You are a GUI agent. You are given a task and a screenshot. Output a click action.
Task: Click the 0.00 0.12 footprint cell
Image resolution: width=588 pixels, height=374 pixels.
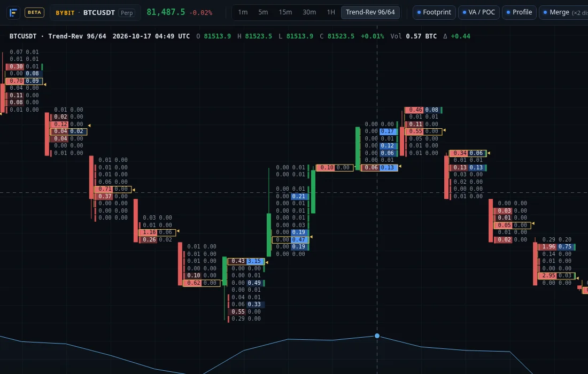tap(379, 146)
